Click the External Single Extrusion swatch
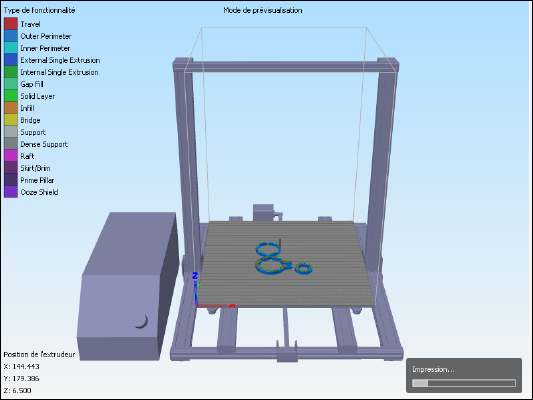Viewport: 533px width, 400px height. (x=11, y=60)
